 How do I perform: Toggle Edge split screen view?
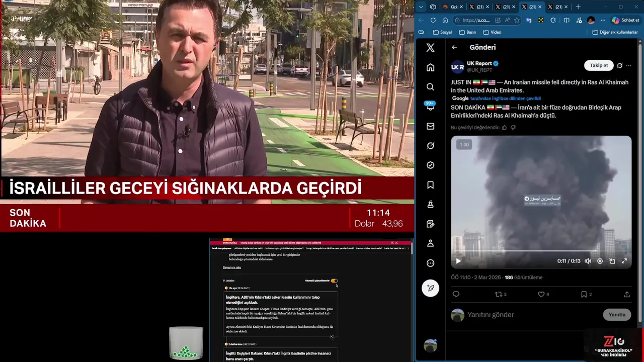tap(567, 20)
